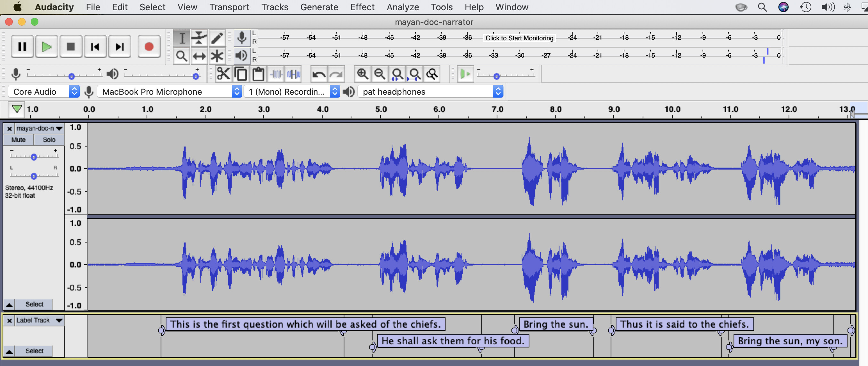Click the recording meter microphone icon
The height and width of the screenshot is (366, 868).
(241, 38)
